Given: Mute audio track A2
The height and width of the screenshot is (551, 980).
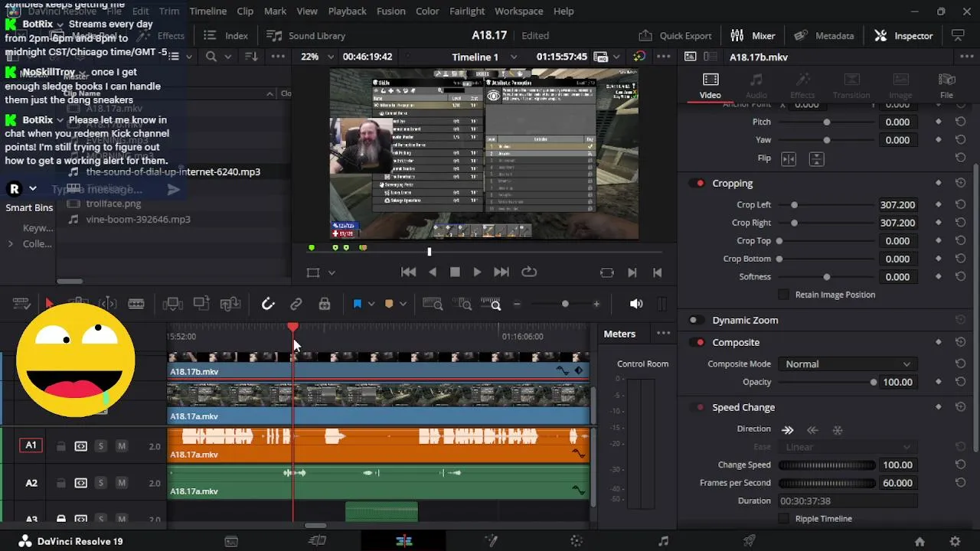Looking at the screenshot, I should 121,483.
